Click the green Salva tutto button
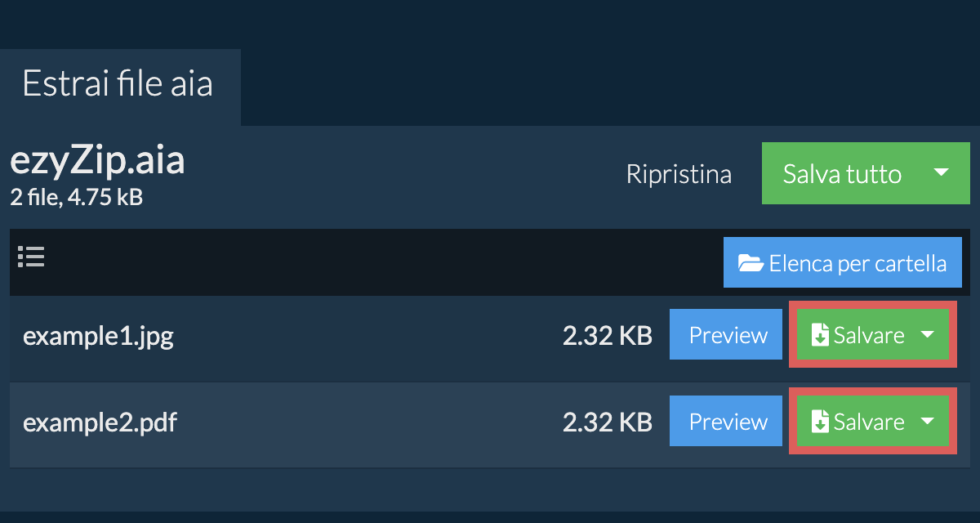980x523 pixels. click(842, 173)
